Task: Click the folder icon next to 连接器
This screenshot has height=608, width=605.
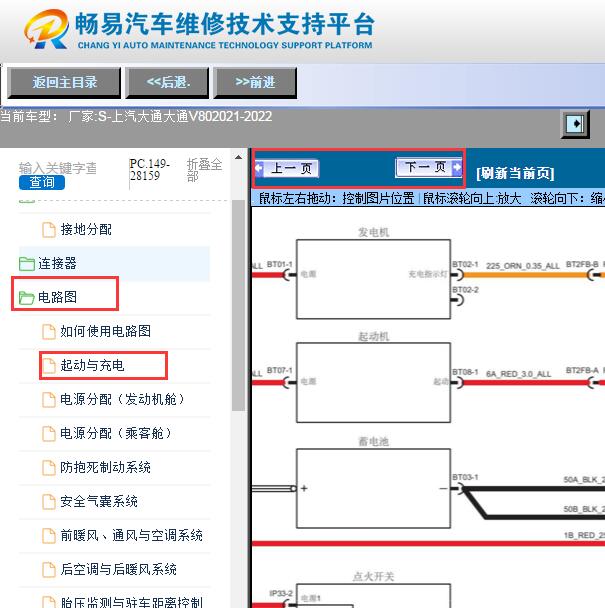Action: (27, 264)
